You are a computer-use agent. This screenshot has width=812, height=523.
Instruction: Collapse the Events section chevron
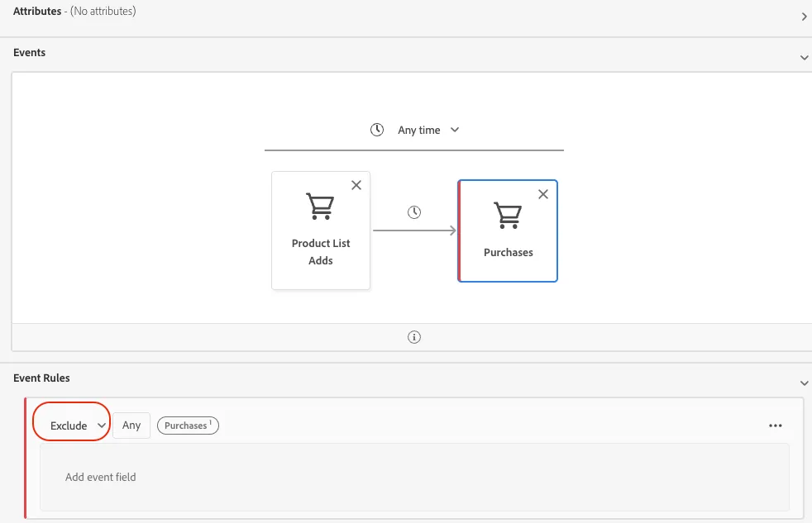point(805,57)
